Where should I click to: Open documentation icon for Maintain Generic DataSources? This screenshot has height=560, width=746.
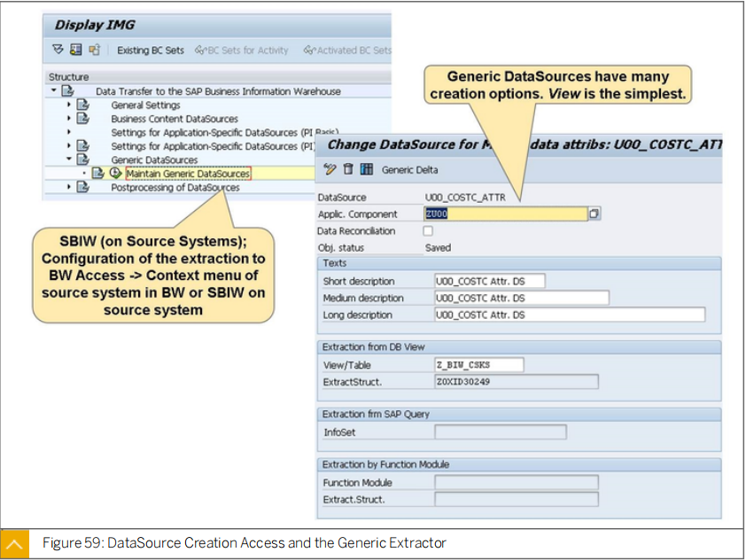pyautogui.click(x=98, y=173)
